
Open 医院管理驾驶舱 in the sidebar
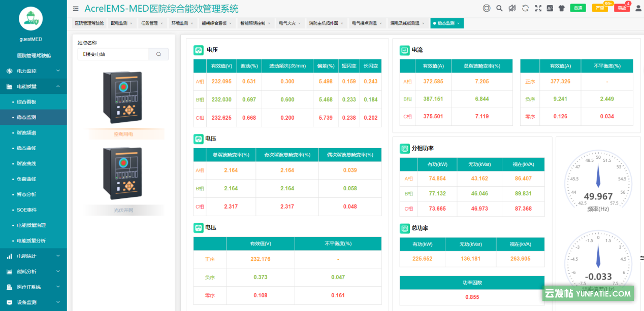tap(34, 55)
